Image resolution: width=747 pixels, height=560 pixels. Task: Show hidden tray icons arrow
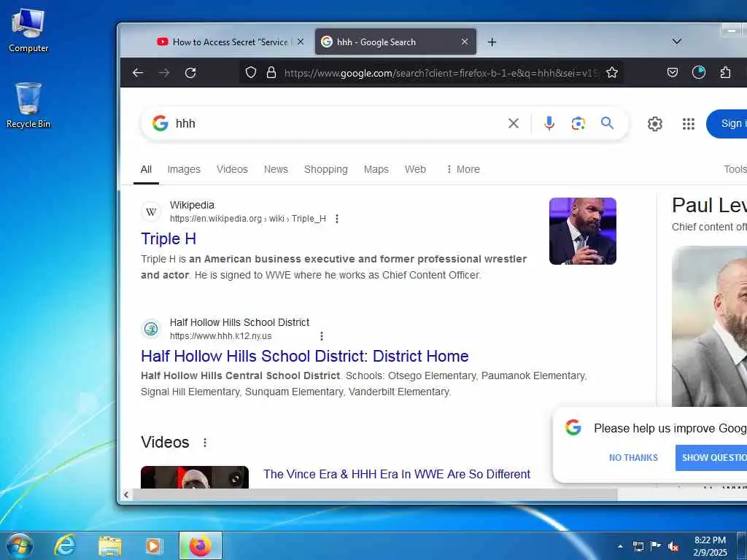click(620, 546)
